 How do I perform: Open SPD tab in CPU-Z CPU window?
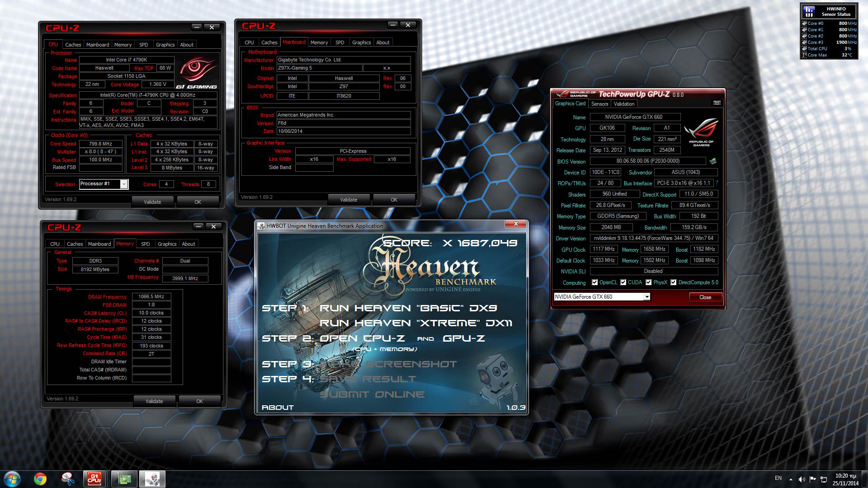click(x=143, y=45)
